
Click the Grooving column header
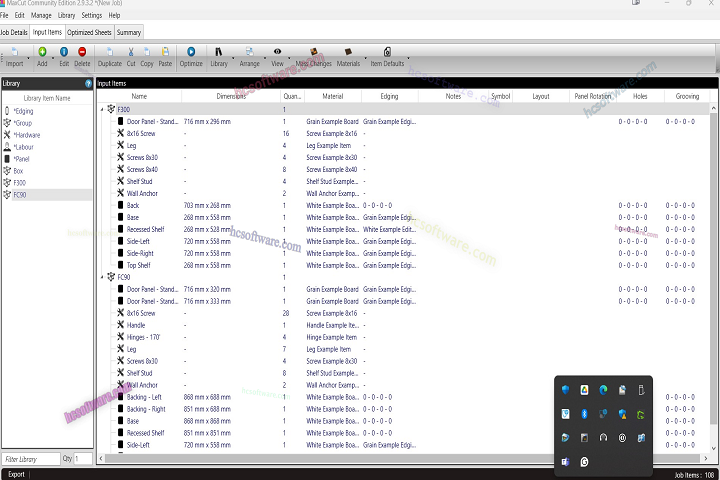pos(687,96)
